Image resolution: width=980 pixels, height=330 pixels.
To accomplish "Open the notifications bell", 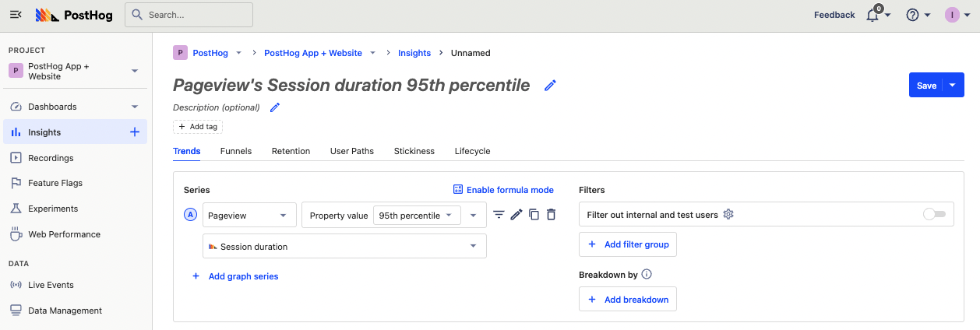I will pyautogui.click(x=872, y=15).
